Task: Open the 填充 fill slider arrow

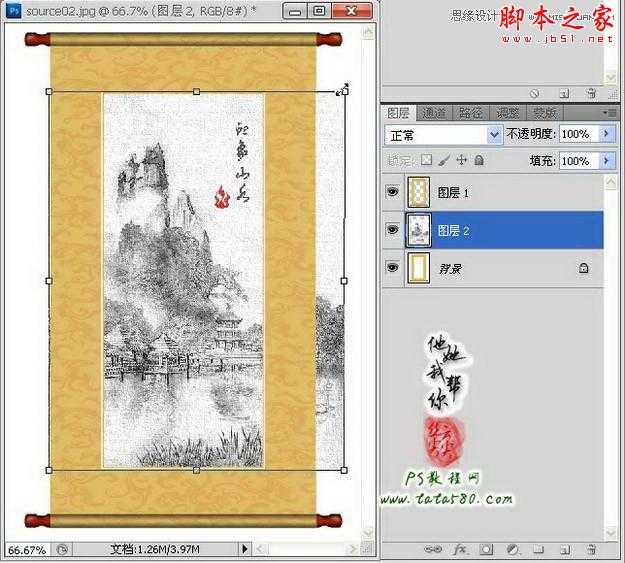Action: click(607, 161)
